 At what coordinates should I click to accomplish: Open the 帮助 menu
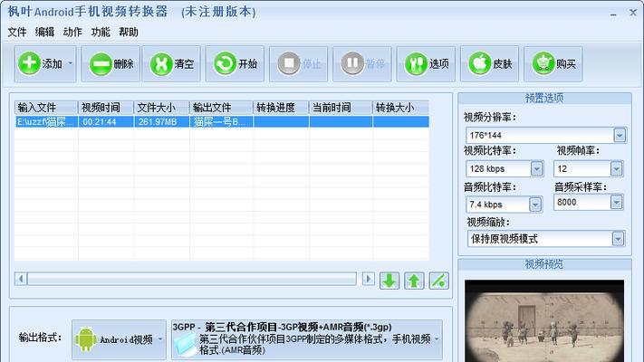(128, 32)
